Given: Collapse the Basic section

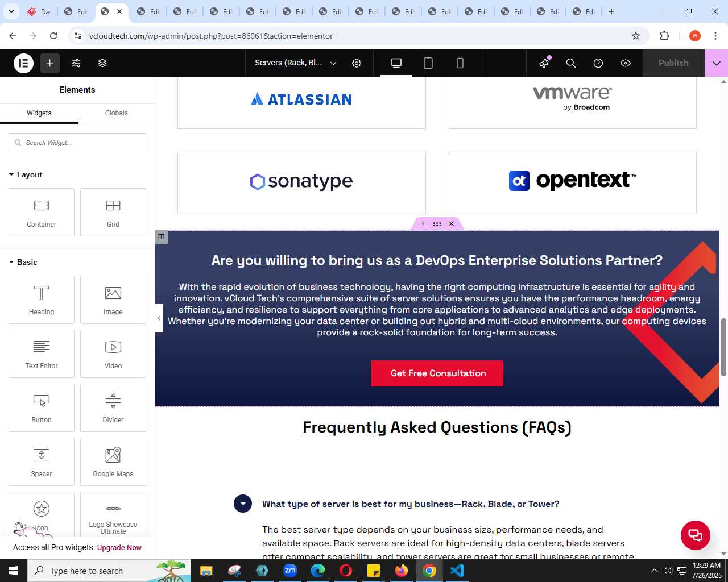Looking at the screenshot, I should [23, 262].
